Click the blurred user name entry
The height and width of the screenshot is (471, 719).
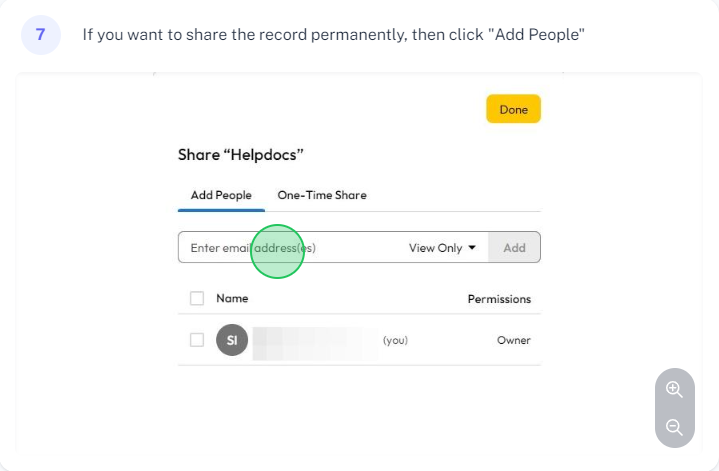point(315,343)
